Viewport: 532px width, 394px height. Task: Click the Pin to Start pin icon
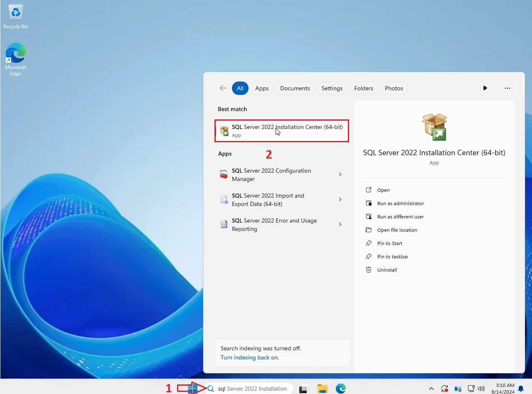click(368, 243)
